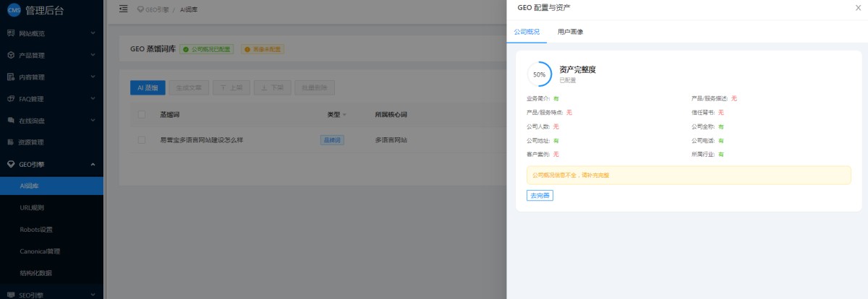The height and width of the screenshot is (299, 868).
Task: Open the 类型 column filter dropdown
Action: pyautogui.click(x=344, y=115)
